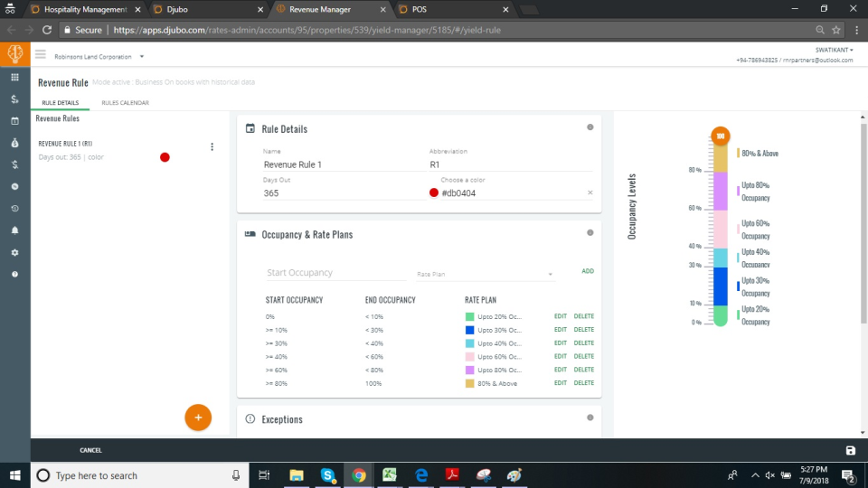Click the Abbreviation field containing R1
868x488 pixels.
tap(510, 164)
